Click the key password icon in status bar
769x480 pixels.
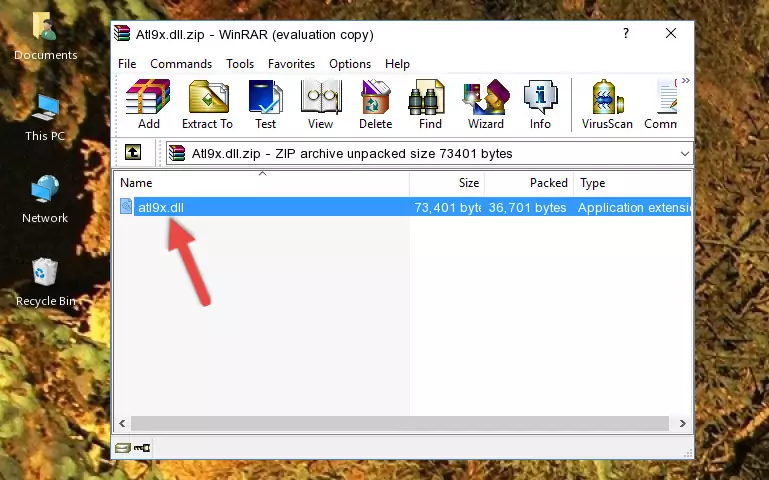(x=142, y=447)
